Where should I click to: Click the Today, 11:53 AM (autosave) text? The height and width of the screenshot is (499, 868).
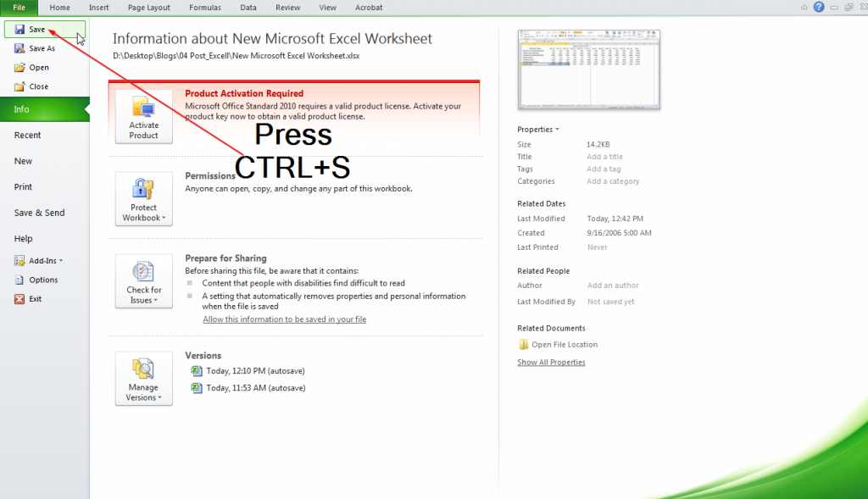[x=256, y=388]
